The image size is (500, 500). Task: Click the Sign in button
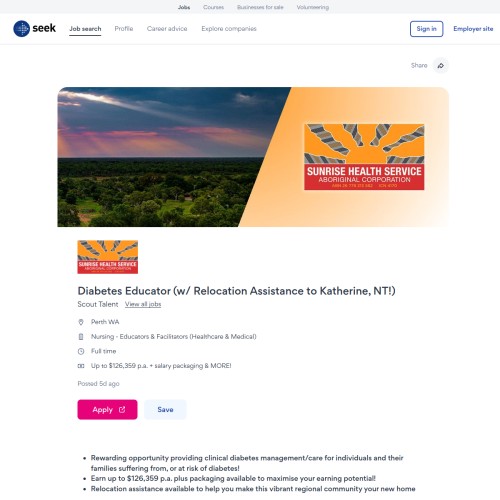(x=426, y=29)
